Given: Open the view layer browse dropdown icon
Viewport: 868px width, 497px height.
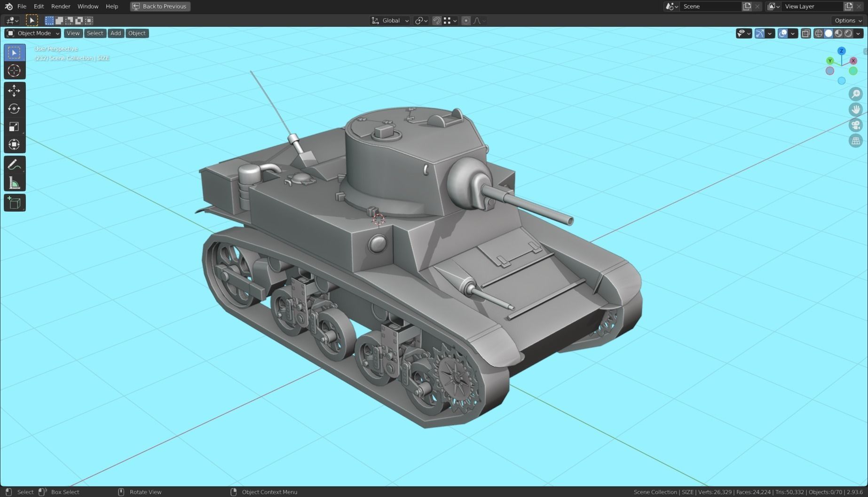Looking at the screenshot, I should click(773, 6).
